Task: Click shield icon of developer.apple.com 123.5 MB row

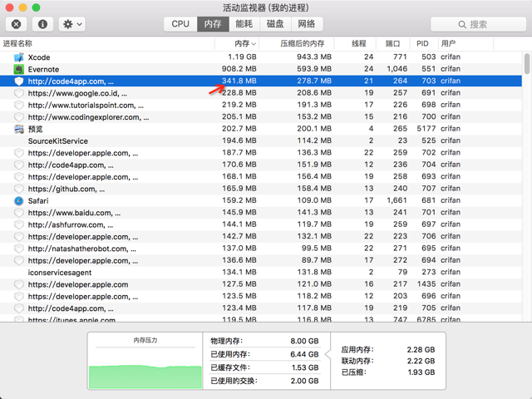Action: pos(19,297)
